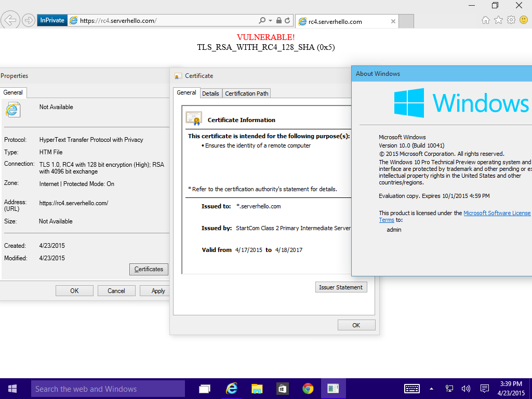
Task: Click the Restore Down window button
Action: click(x=495, y=5)
